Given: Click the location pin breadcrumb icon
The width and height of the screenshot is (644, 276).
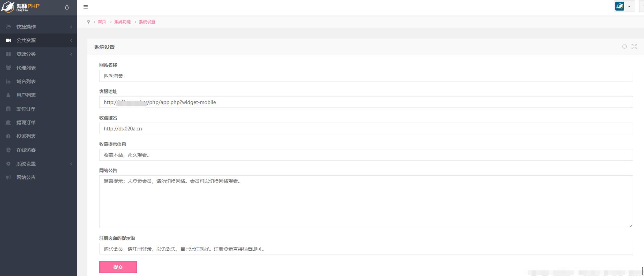Looking at the screenshot, I should 88,22.
